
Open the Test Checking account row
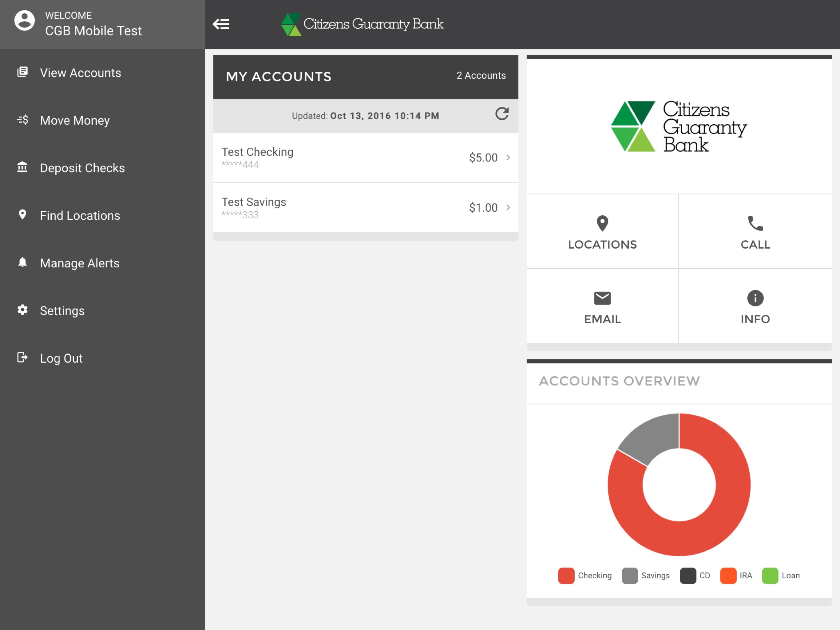coord(366,158)
